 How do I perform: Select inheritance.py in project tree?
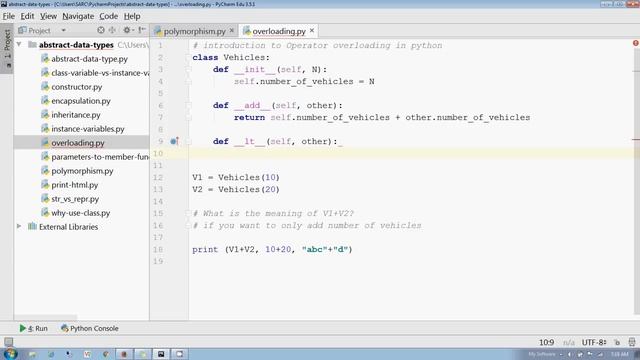pos(76,115)
